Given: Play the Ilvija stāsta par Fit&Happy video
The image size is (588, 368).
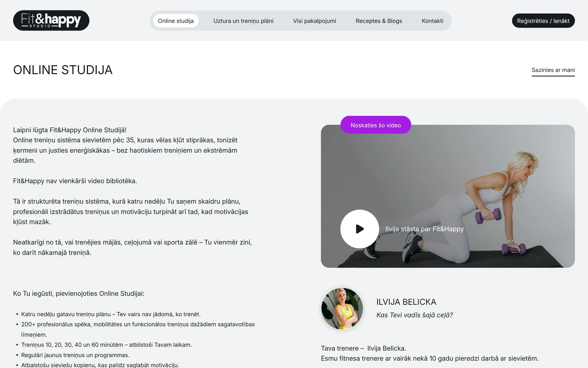Looking at the screenshot, I should (360, 229).
